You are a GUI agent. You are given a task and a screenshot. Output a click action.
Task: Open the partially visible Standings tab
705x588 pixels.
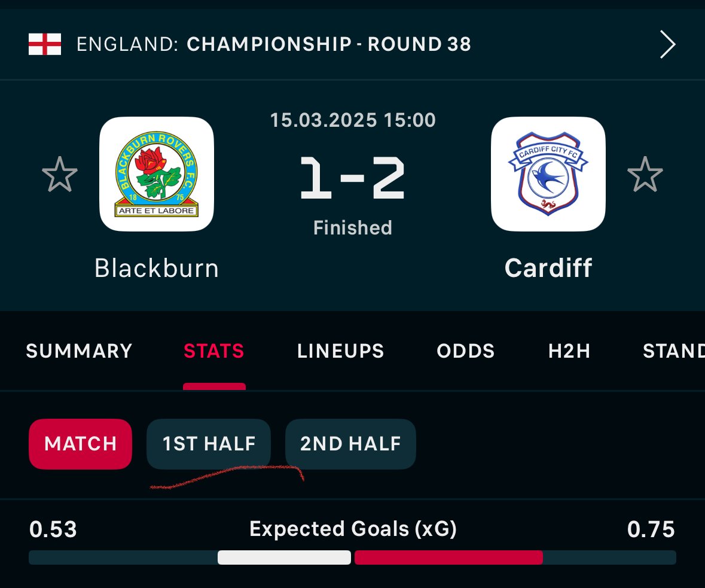673,351
